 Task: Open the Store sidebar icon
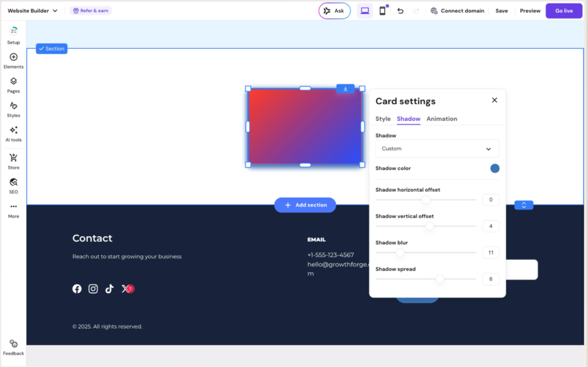point(14,161)
